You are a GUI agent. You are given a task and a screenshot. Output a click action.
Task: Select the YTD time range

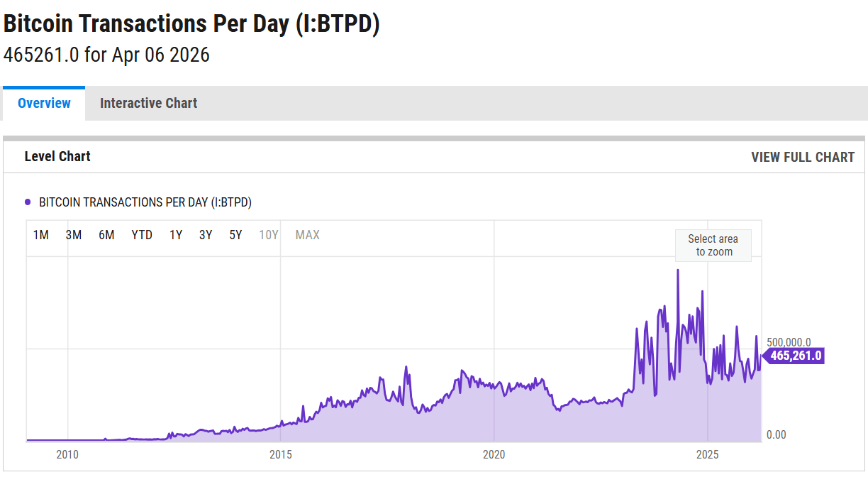coord(142,234)
